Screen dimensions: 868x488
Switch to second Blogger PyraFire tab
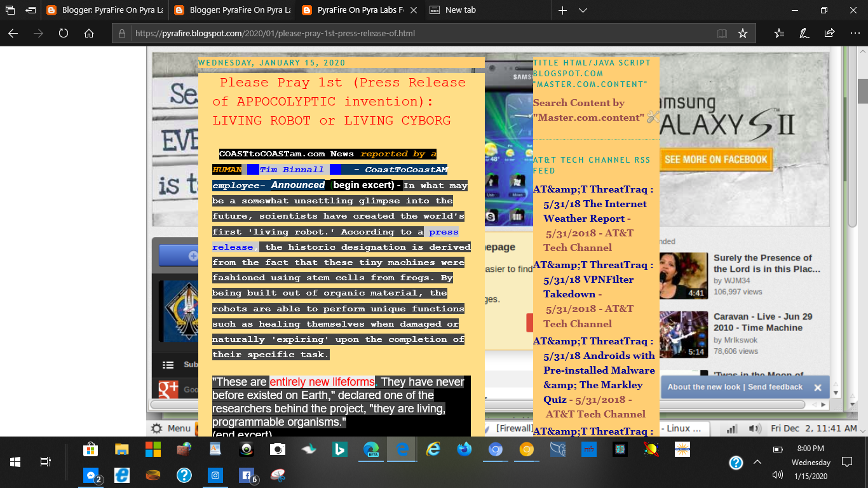click(x=231, y=10)
